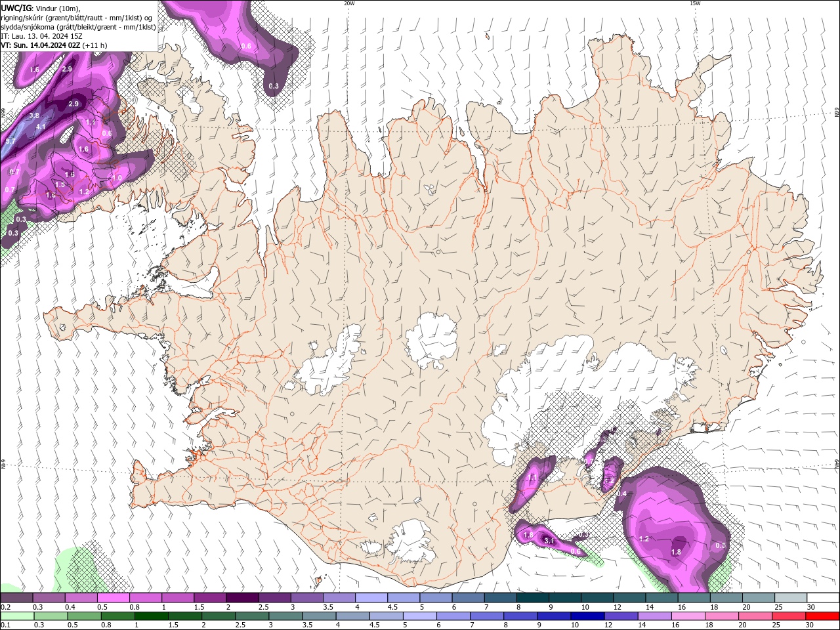Click the 4.1 precipitation value on the map
The height and width of the screenshot is (630, 840).
[40, 127]
